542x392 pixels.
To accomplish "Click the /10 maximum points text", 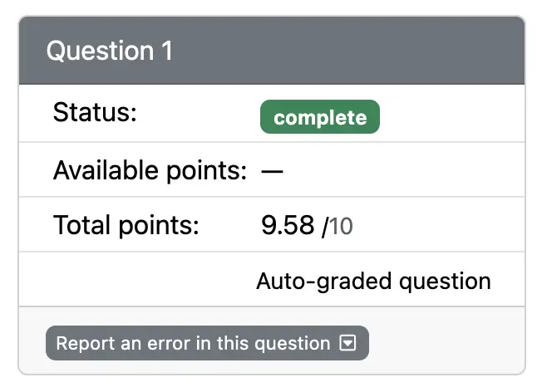I will pos(338,226).
